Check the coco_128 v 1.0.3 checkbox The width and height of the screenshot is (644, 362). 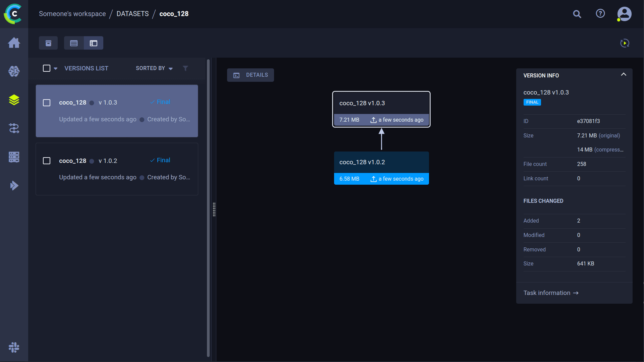pos(47,103)
